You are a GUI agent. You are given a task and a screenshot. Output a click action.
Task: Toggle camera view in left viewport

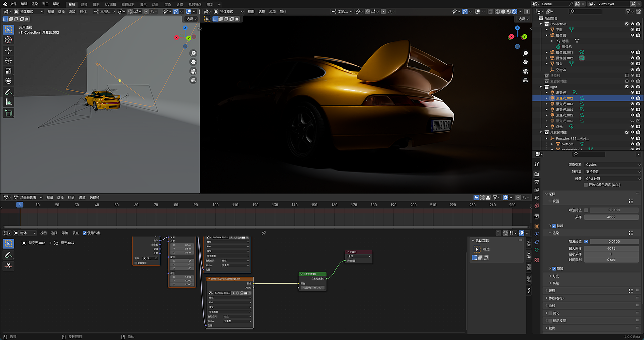193,71
